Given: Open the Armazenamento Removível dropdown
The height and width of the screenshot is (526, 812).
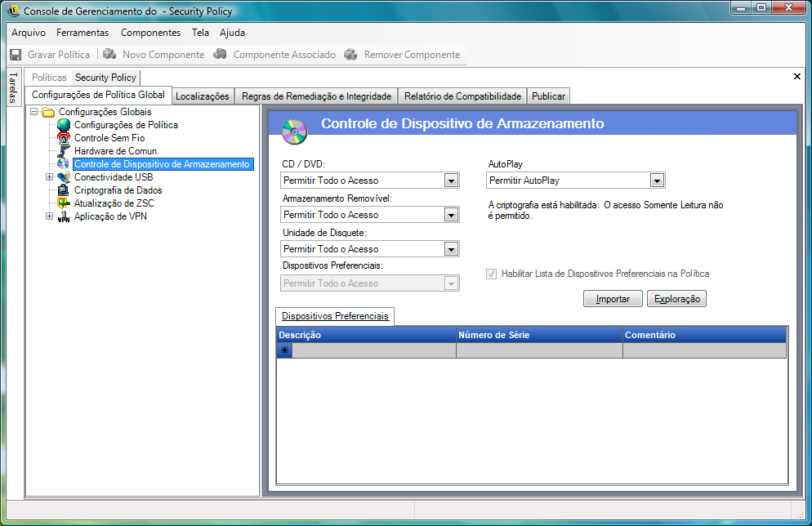Looking at the screenshot, I should 451,215.
